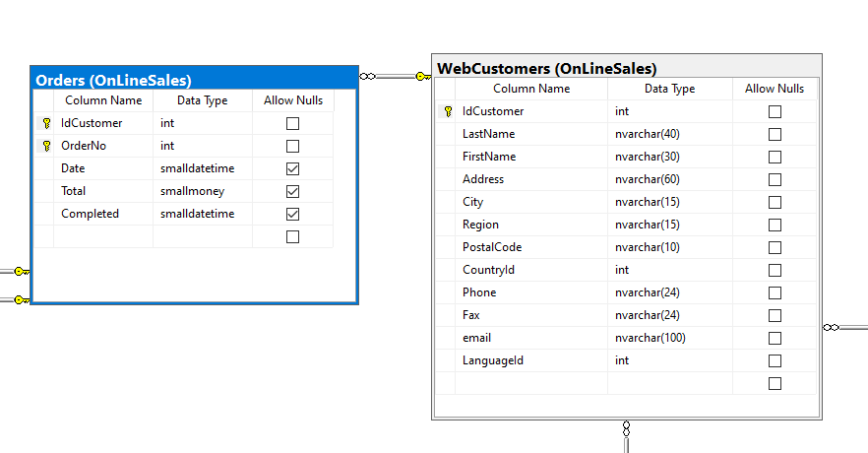Click the WebCustomers IdCustomer primary key icon
The width and height of the screenshot is (868, 453).
tap(448, 111)
